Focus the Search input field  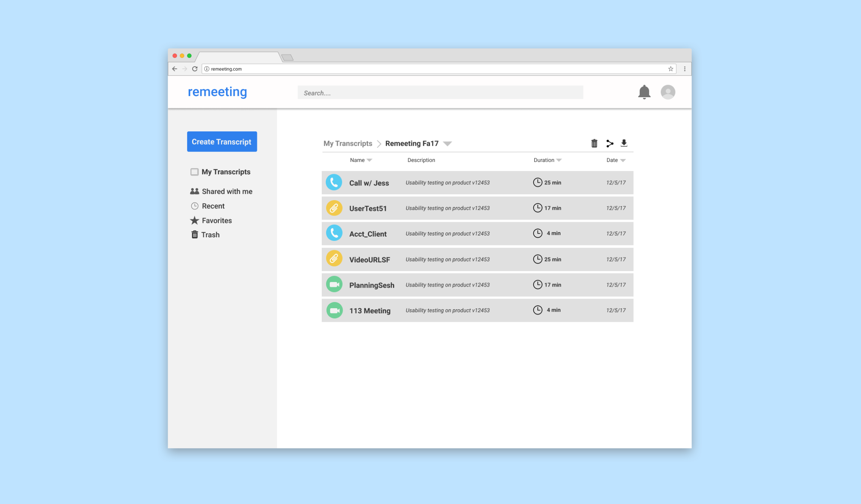click(x=440, y=93)
